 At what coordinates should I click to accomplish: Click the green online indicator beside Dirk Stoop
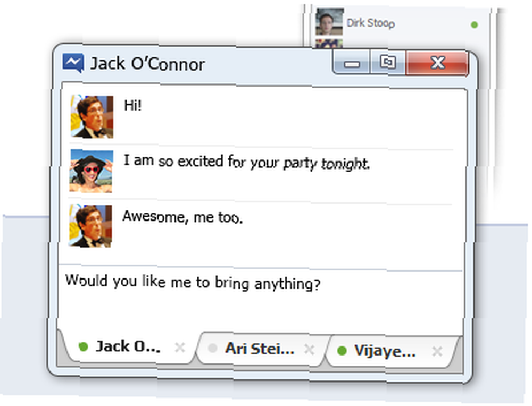click(x=475, y=24)
